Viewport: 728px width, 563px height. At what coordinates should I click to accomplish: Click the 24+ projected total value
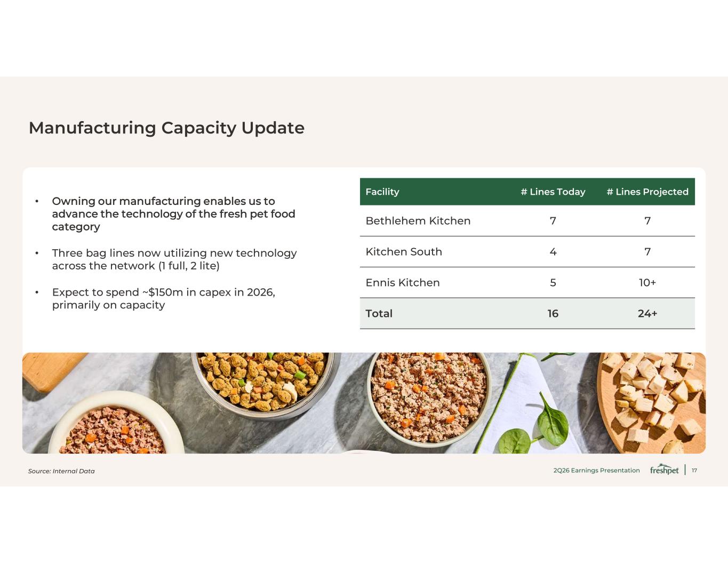[647, 314]
